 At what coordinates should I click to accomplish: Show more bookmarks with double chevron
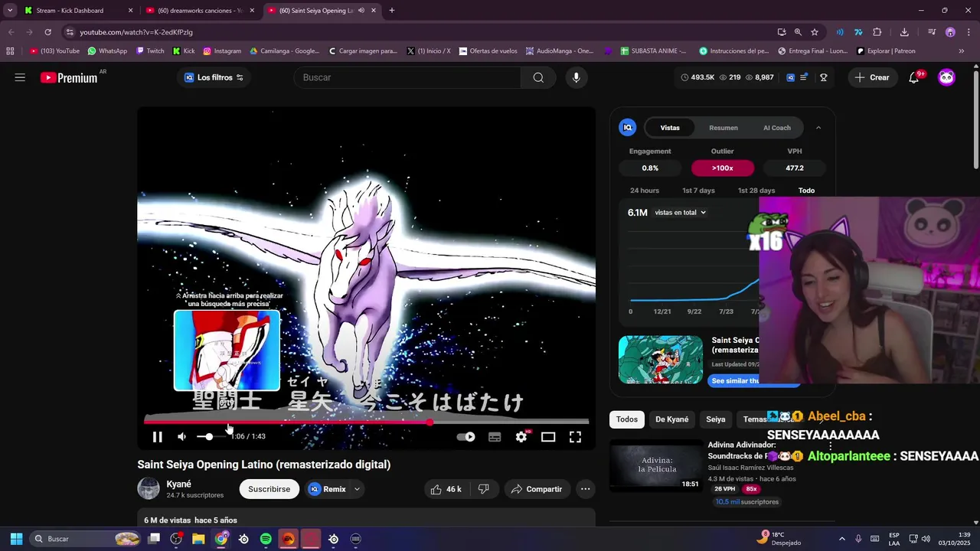pyautogui.click(x=962, y=51)
